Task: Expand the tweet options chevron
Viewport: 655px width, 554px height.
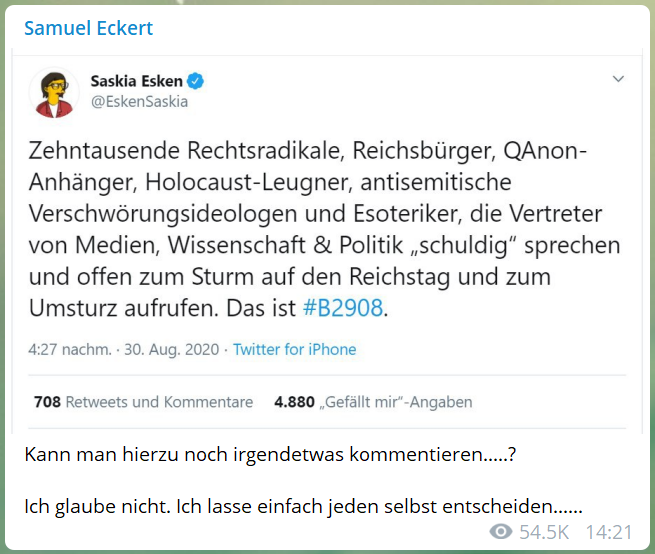Action: pos(618,78)
